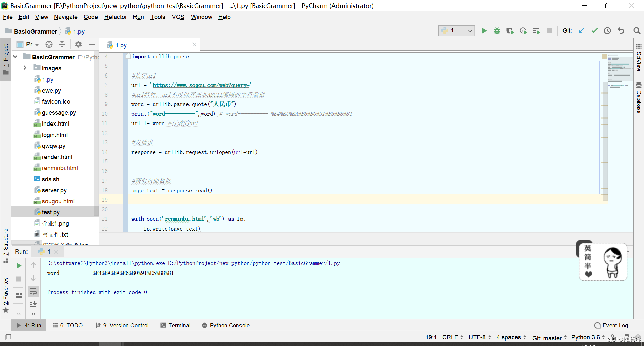Viewport: 644px width, 346px height.
Task: Select favicon.ico in the project tree
Action: [x=56, y=102]
